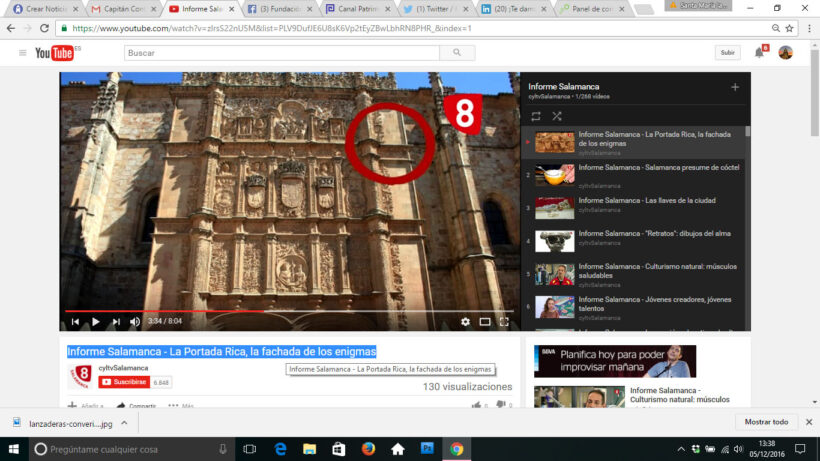The image size is (820, 461).
Task: Open the downloaded lanzaderas jpg file
Action: click(63, 423)
